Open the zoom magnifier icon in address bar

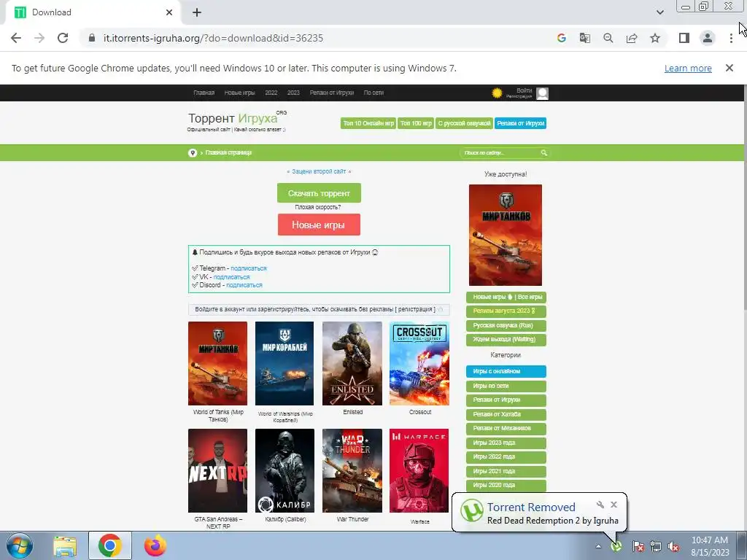608,38
